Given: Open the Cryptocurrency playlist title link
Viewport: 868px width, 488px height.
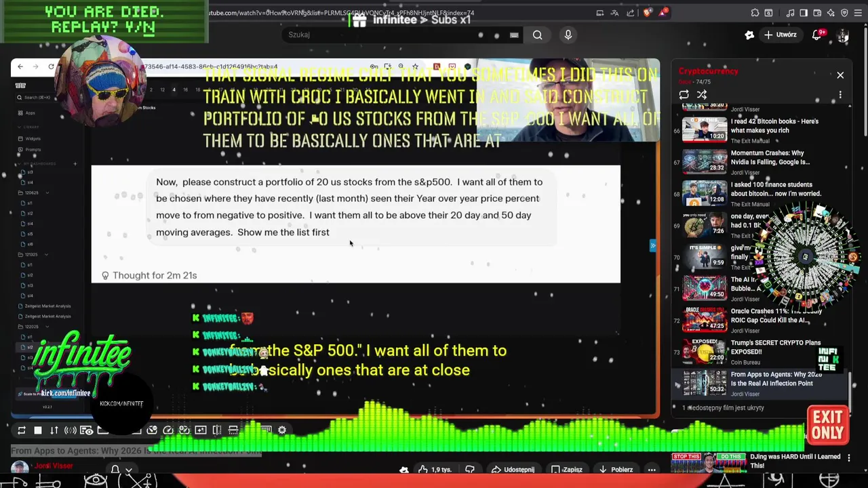Looking at the screenshot, I should tap(708, 71).
